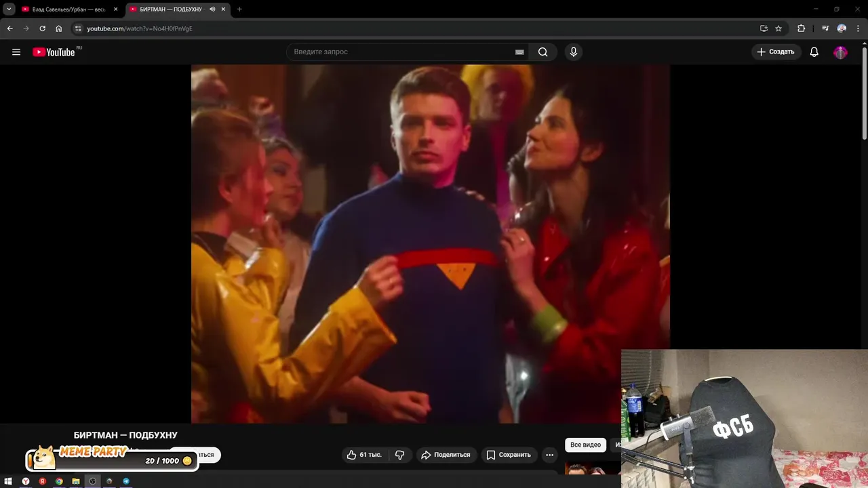Like the video with 61 тыс. likes

[x=364, y=455]
